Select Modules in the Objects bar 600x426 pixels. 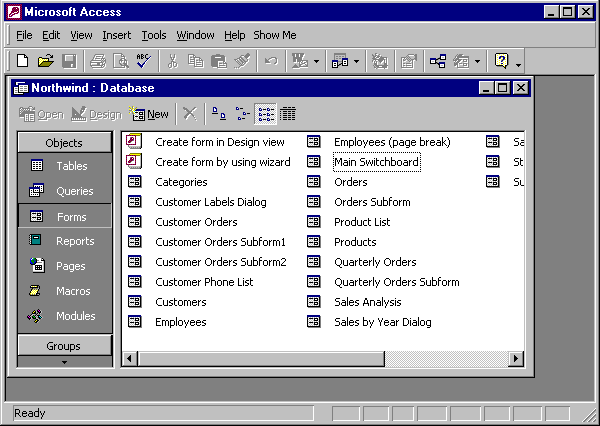tap(64, 316)
